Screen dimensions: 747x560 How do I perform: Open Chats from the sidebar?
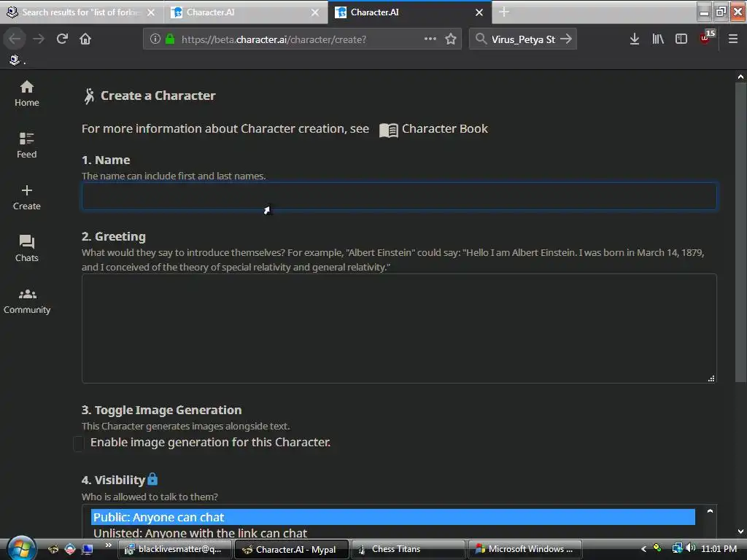point(27,249)
